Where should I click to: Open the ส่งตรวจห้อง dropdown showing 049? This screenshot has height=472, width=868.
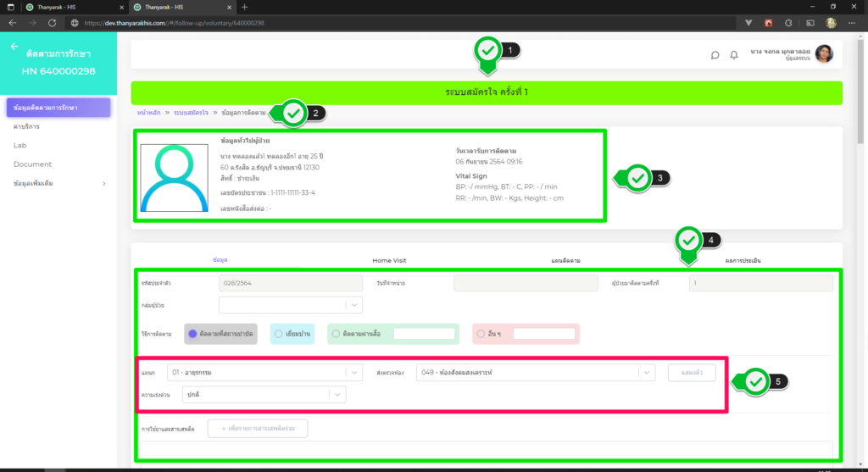[535, 372]
